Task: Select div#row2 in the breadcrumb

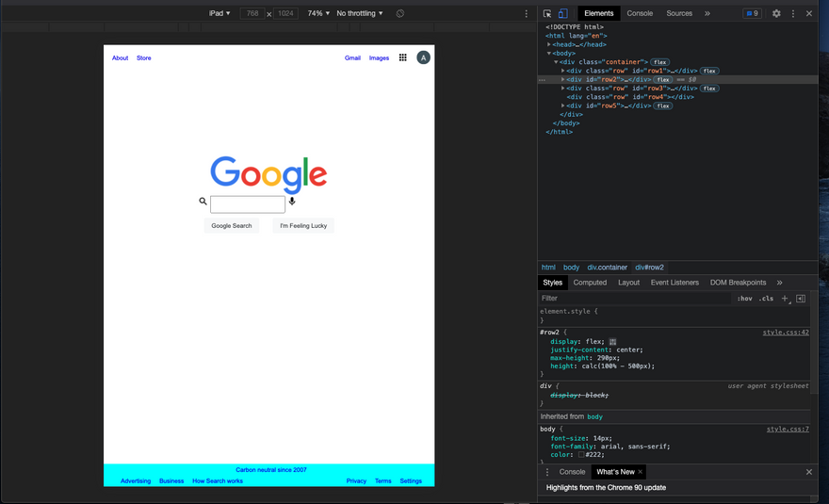Action: click(x=649, y=268)
